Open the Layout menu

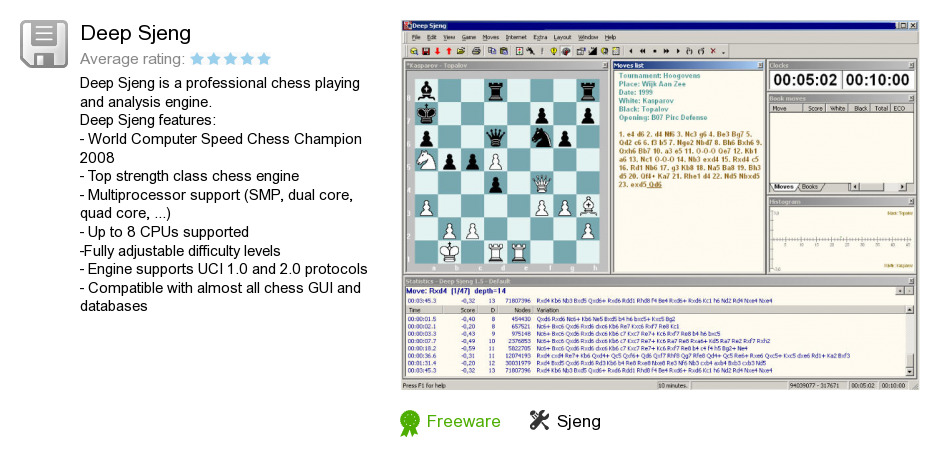point(562,37)
